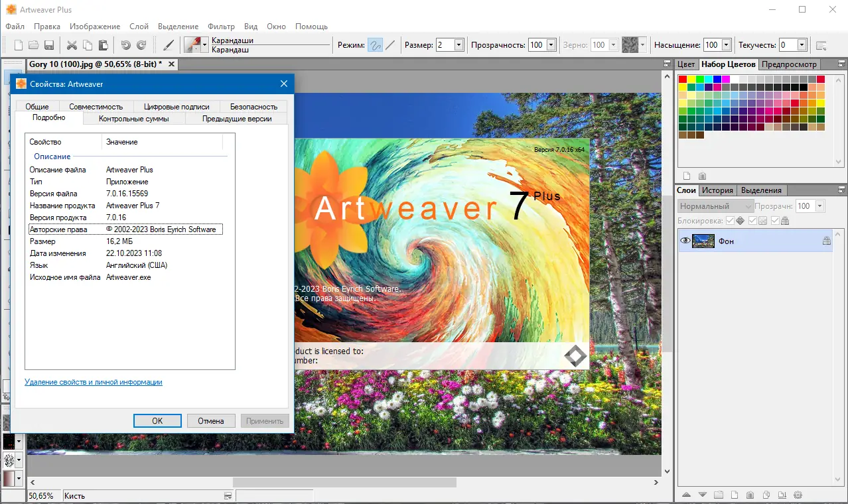Click the brush tool icon in toolbar
Image resolution: width=848 pixels, height=504 pixels.
tap(169, 45)
